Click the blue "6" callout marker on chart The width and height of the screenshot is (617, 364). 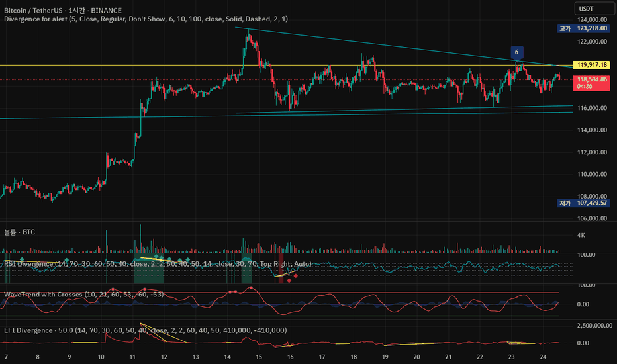516,52
